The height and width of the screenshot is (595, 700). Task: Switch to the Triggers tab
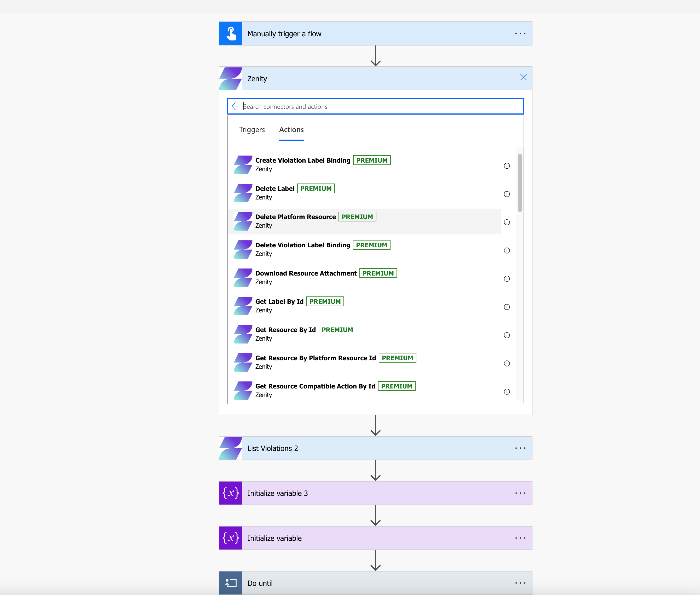pos(252,130)
